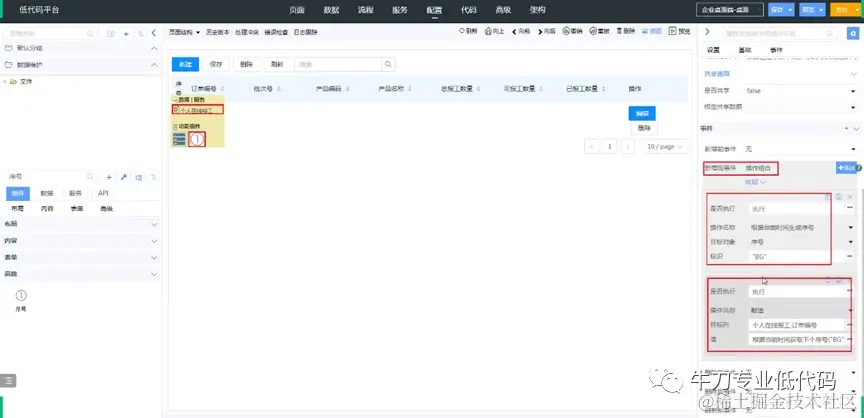Click the 刷新 refresh icon in canvas toolbar
Image resolution: width=864 pixels, height=418 pixels.
tap(462, 31)
